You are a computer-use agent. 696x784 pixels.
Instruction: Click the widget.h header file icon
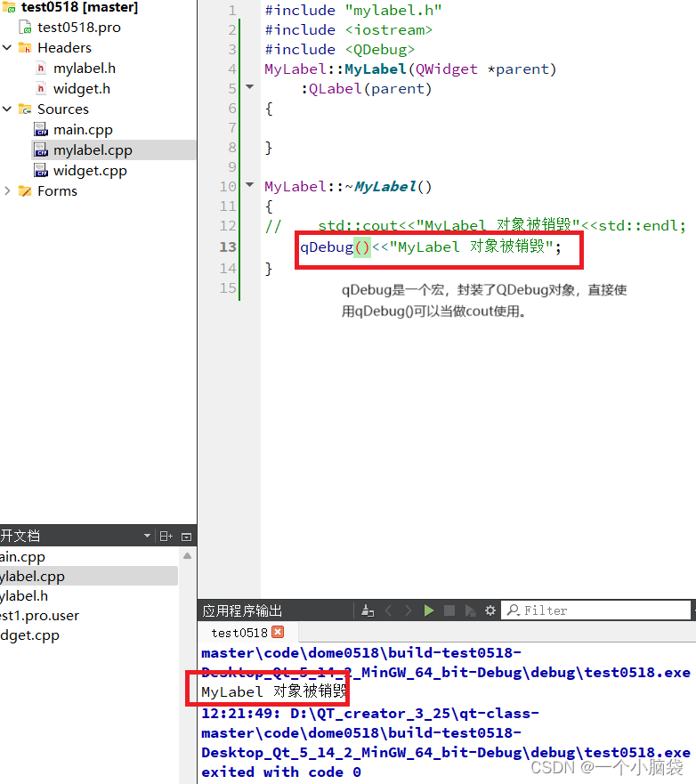(x=41, y=88)
